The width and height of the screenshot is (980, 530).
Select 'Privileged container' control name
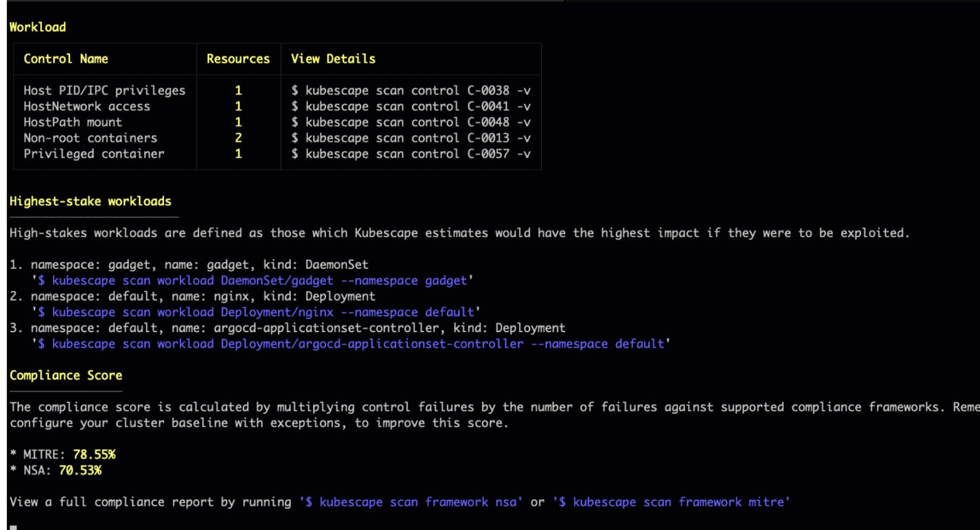[94, 154]
